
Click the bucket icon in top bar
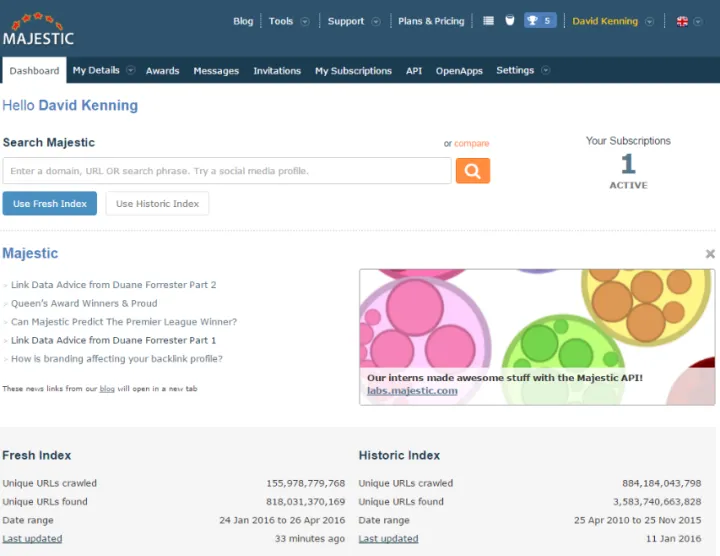[509, 21]
